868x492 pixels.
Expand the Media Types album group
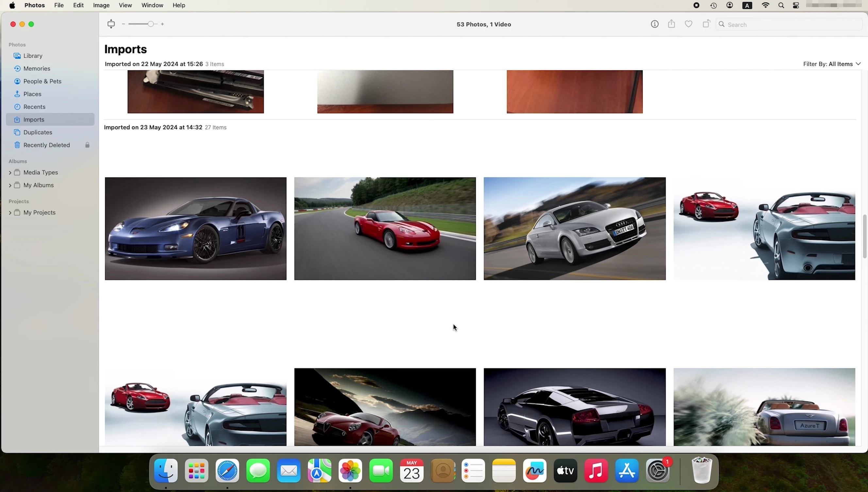tap(10, 173)
